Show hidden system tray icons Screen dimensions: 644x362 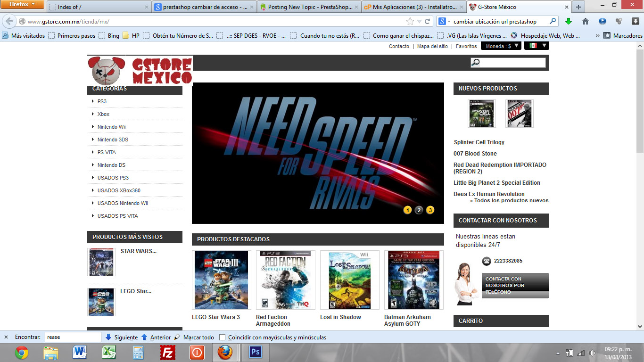pos(558,353)
